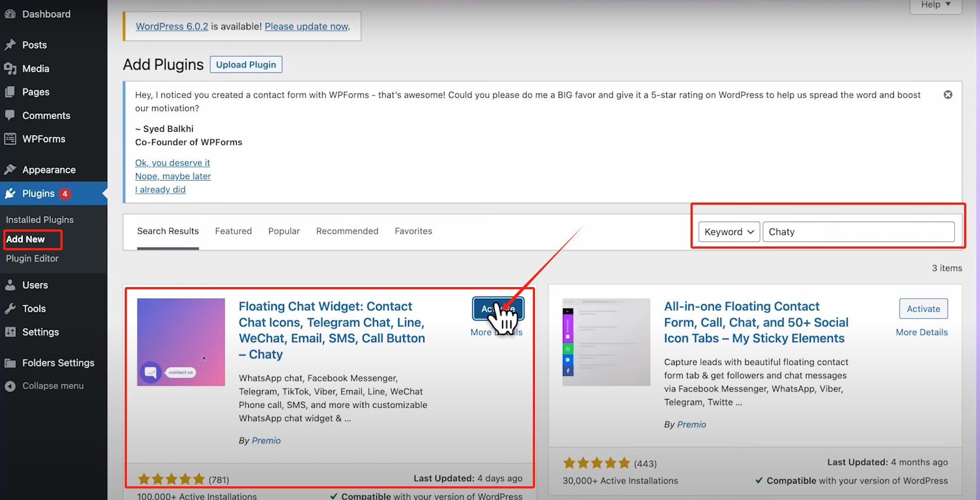
Task: Expand the Help dropdown
Action: [935, 4]
